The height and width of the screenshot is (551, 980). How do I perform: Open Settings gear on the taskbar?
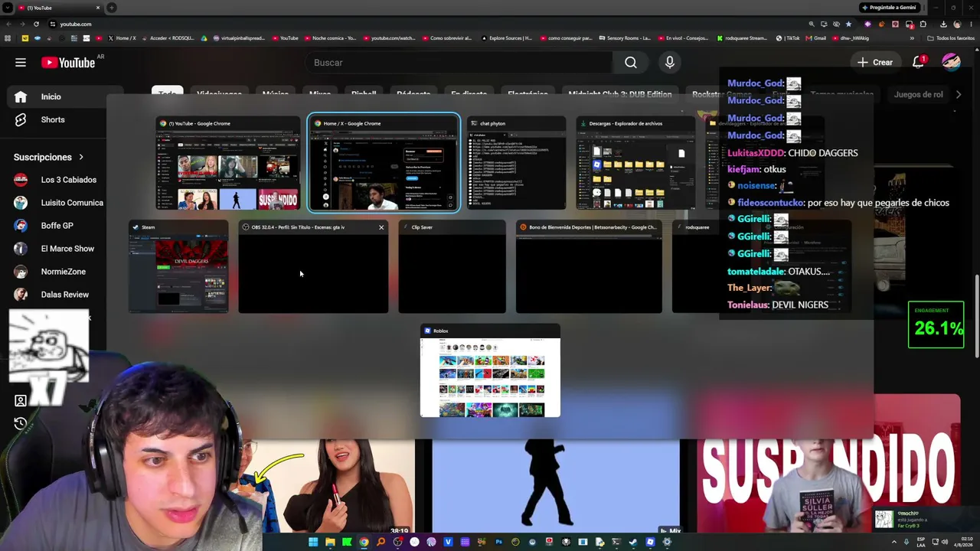click(x=667, y=542)
